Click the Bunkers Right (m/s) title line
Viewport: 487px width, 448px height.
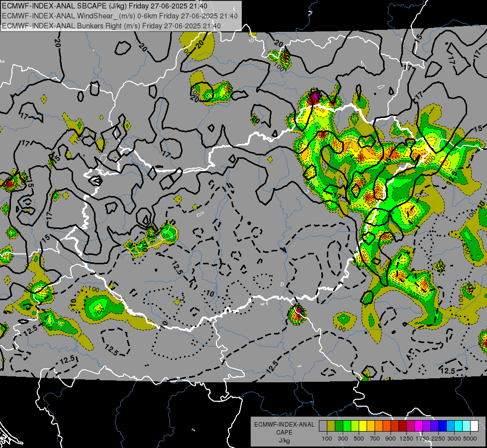pos(111,26)
